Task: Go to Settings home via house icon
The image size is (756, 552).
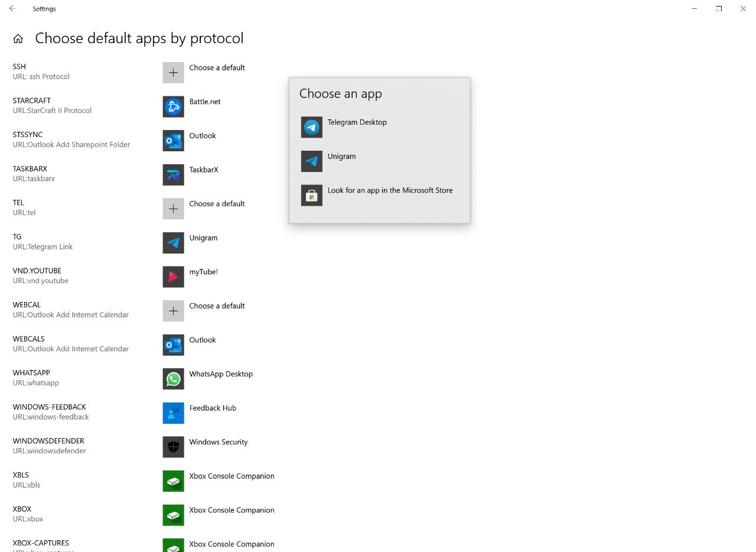Action: click(18, 38)
